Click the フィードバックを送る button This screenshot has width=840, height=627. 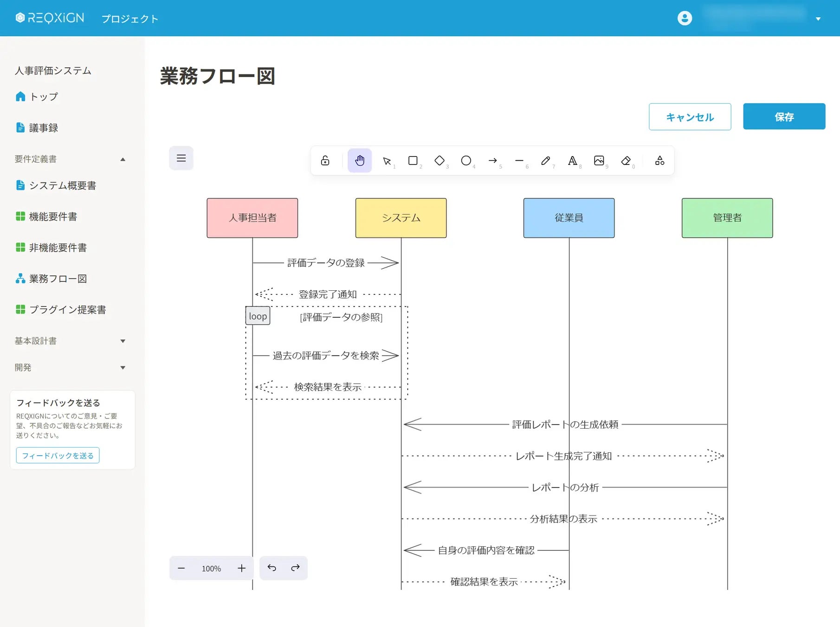tap(58, 456)
